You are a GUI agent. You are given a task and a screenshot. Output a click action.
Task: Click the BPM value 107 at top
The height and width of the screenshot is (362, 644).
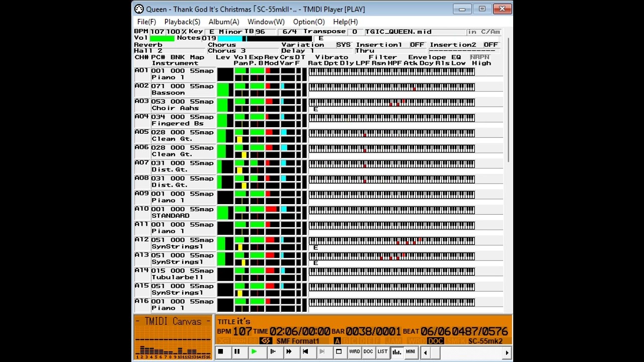[x=157, y=32]
